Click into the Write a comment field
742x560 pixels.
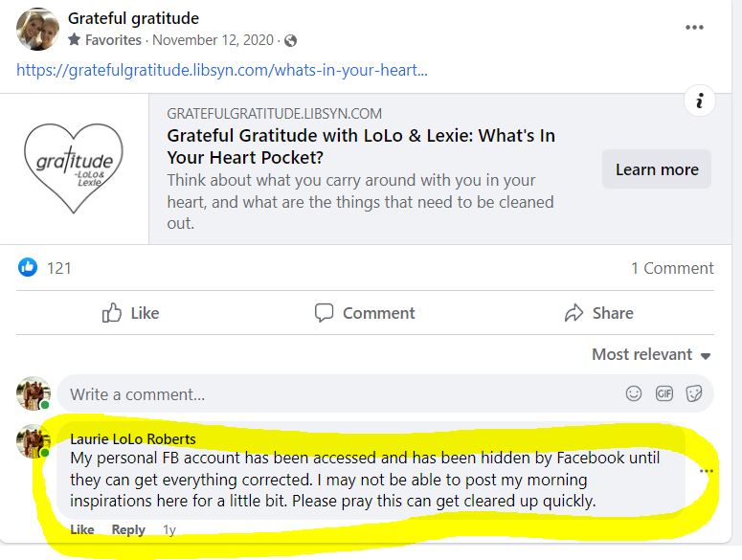(335, 393)
